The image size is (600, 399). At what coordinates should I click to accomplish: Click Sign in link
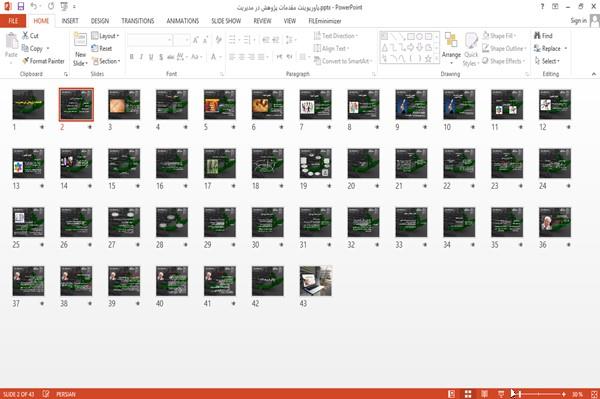(x=578, y=21)
